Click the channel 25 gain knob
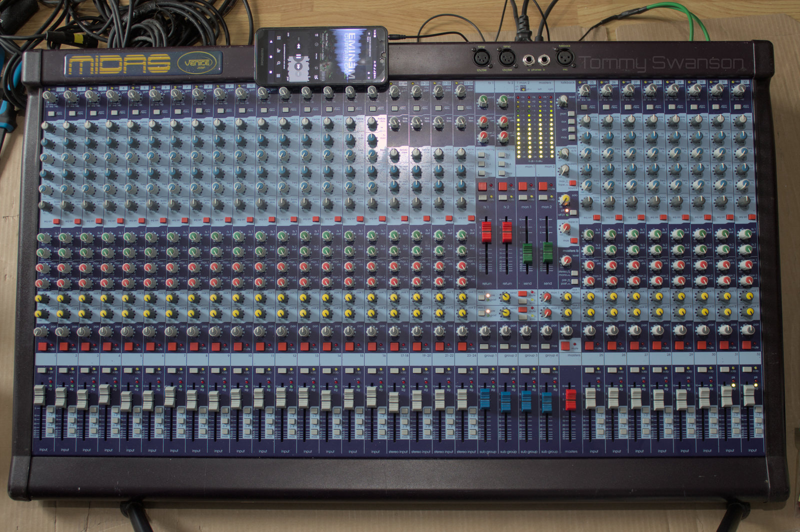800x532 pixels. click(x=584, y=90)
